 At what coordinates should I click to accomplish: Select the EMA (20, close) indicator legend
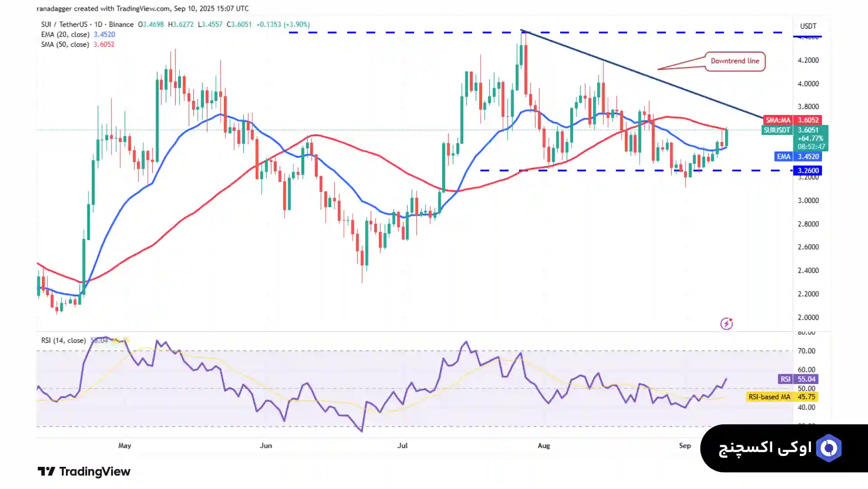click(65, 34)
